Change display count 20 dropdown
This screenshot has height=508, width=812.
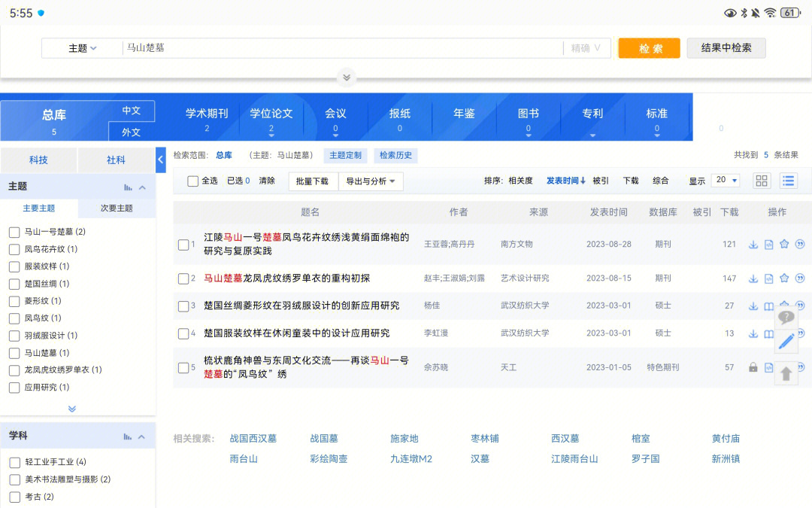tap(726, 181)
